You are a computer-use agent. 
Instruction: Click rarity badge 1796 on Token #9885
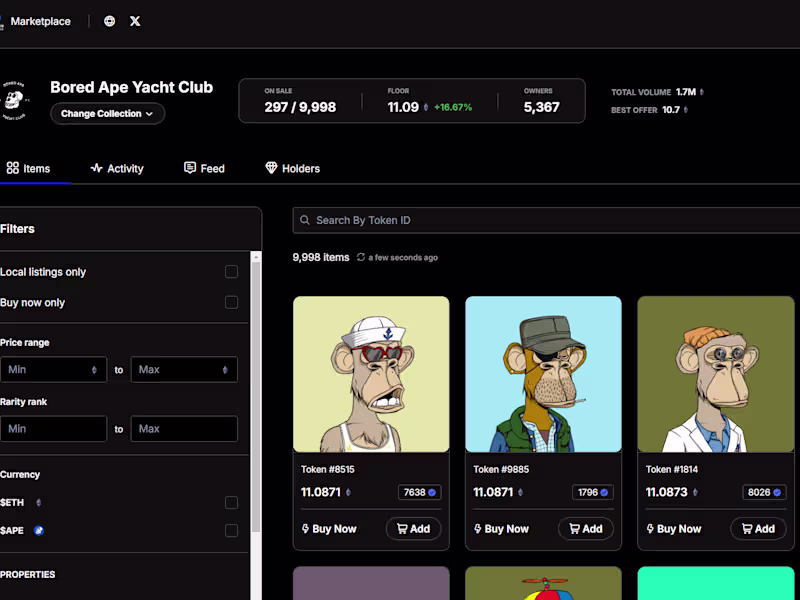tap(592, 492)
